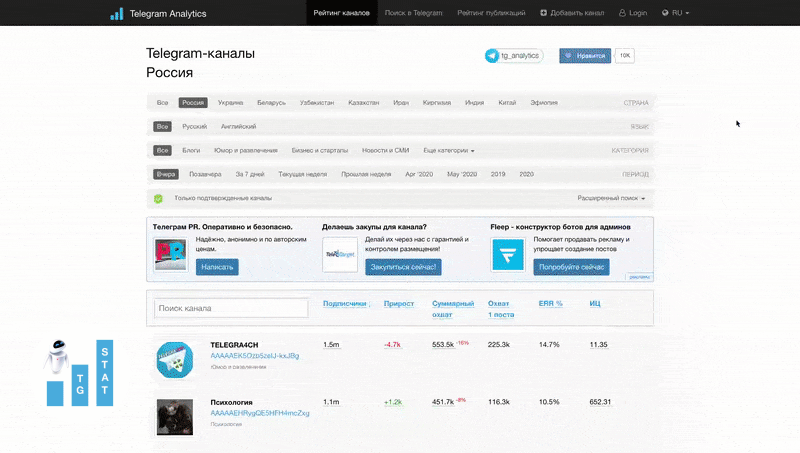Click the 10K likes counter

point(624,56)
